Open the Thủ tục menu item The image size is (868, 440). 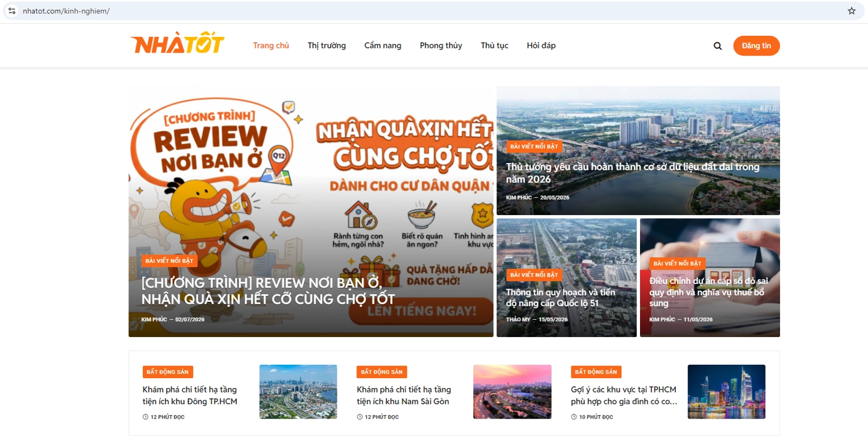[494, 46]
